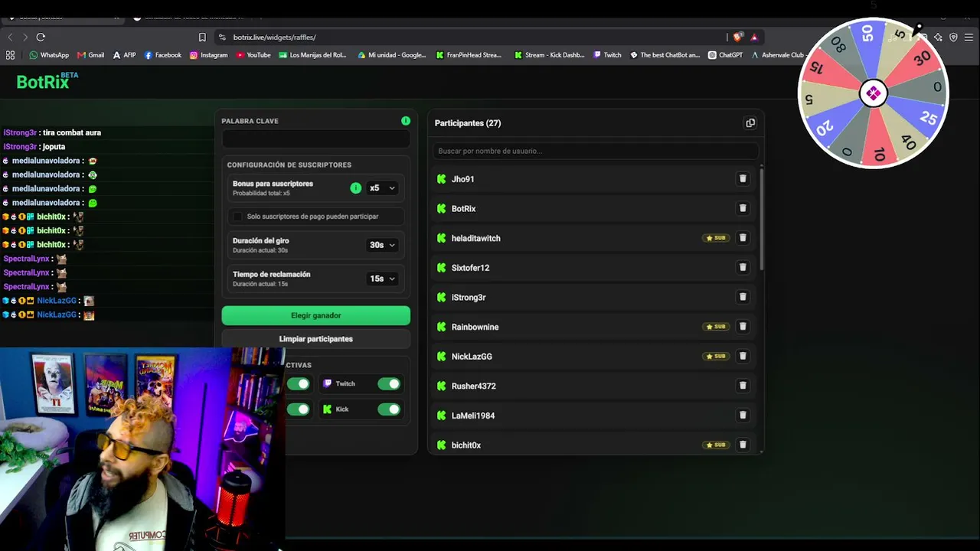This screenshot has height=551, width=980.
Task: Click the 'Participantes (27)' heading
Action: point(468,123)
